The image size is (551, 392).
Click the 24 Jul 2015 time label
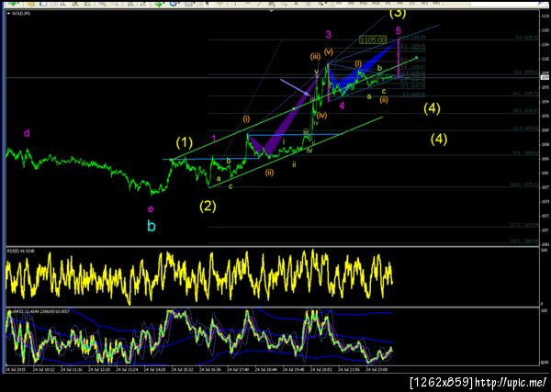click(16, 370)
